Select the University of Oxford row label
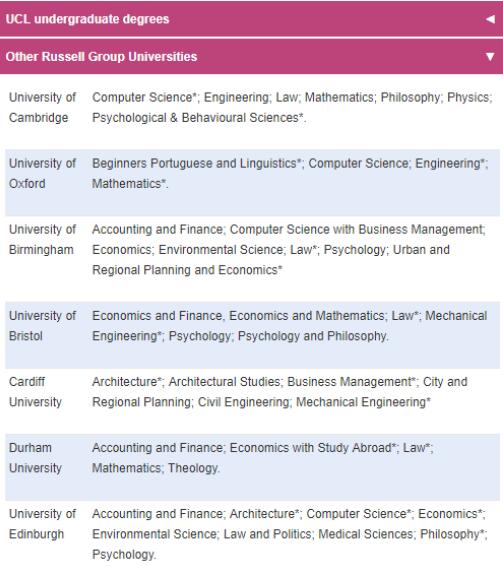503x566 pixels. coord(42,173)
